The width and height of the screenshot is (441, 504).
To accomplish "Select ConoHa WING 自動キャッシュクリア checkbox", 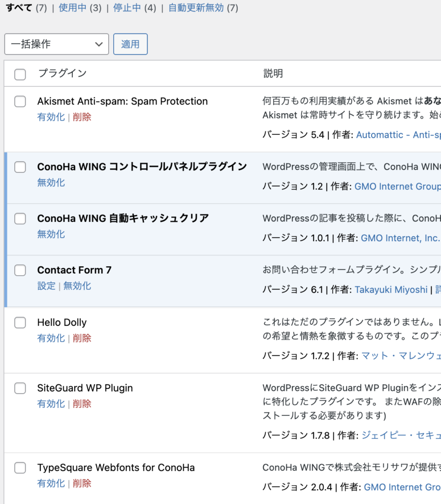I will click(x=20, y=219).
